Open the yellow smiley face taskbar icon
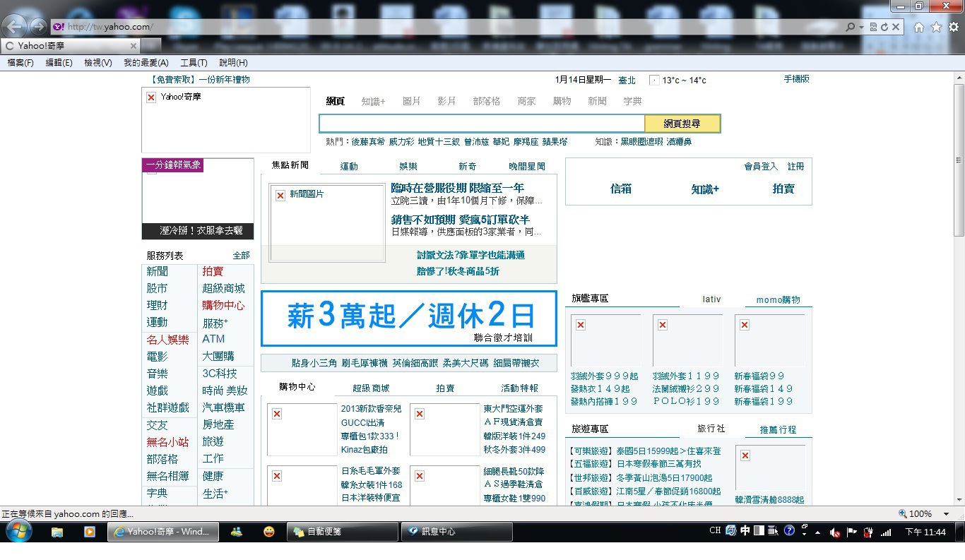This screenshot has height=560, width=965. 269,532
